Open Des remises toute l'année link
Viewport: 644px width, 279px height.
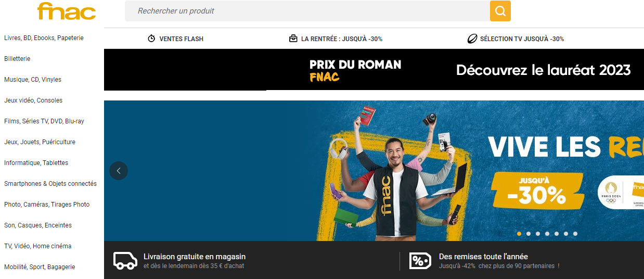(483, 257)
